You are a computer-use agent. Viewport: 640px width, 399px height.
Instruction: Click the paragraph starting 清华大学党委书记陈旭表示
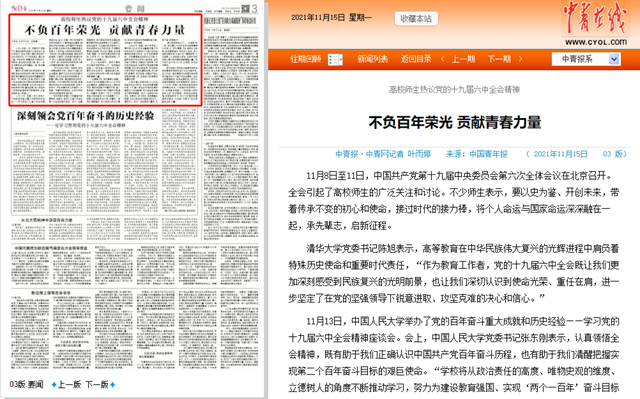coord(453,273)
